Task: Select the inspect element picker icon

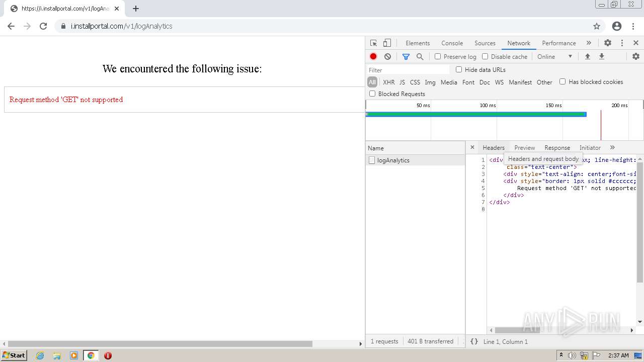Action: tap(373, 43)
